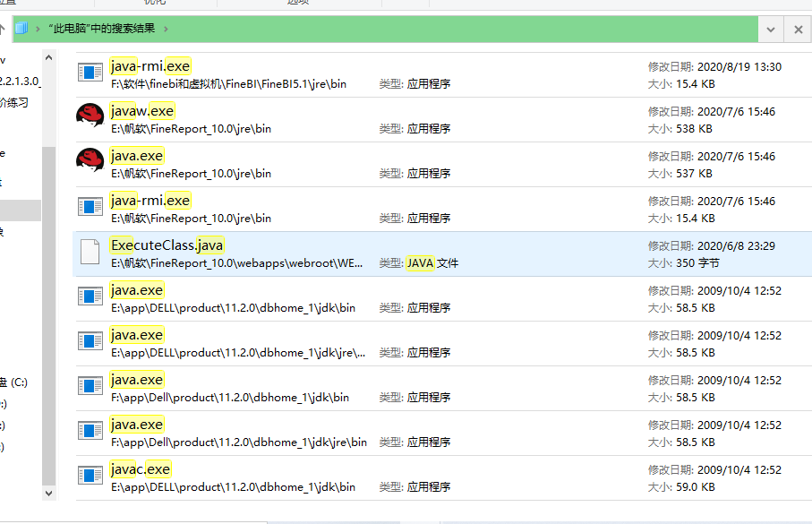Click the icon of java-rmi.exe in FineBI5.1 folder

90,72
